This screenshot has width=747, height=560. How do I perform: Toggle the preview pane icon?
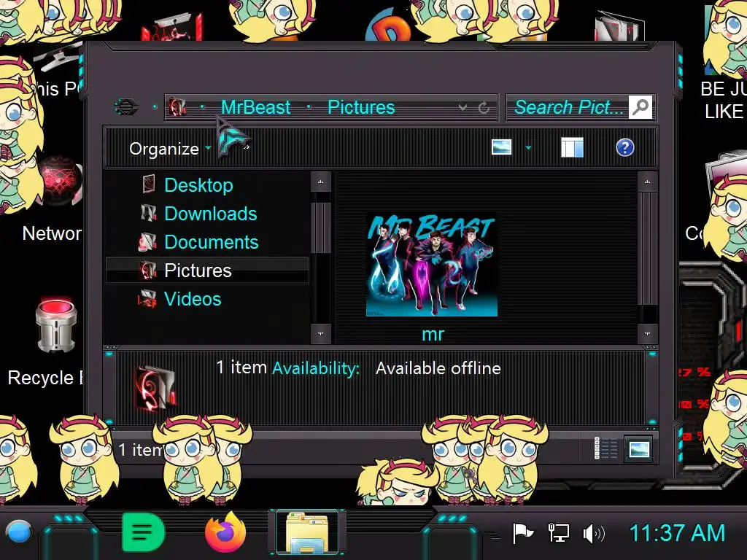[572, 147]
